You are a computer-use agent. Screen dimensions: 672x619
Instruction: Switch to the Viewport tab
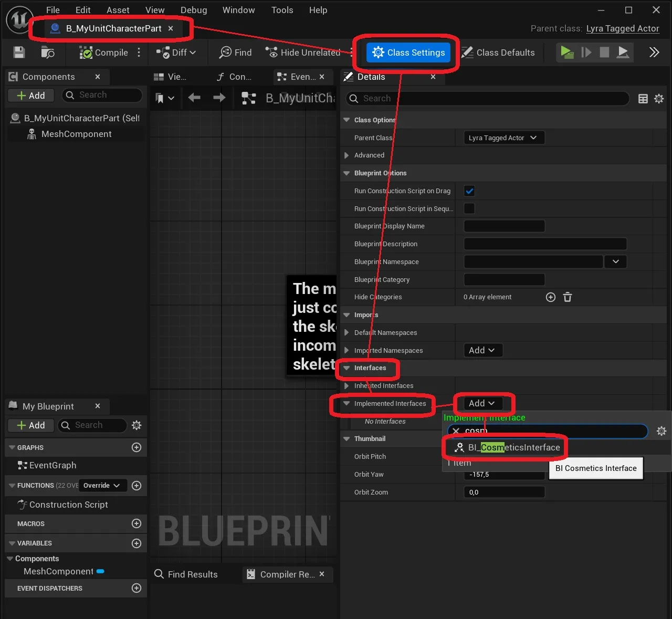(170, 77)
